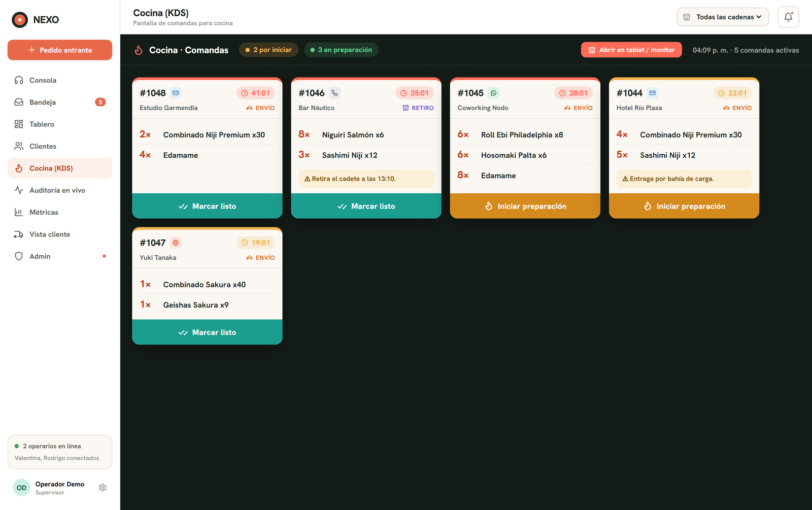Open Admin in the sidebar
Screen dimensions: 812x510
60,256
